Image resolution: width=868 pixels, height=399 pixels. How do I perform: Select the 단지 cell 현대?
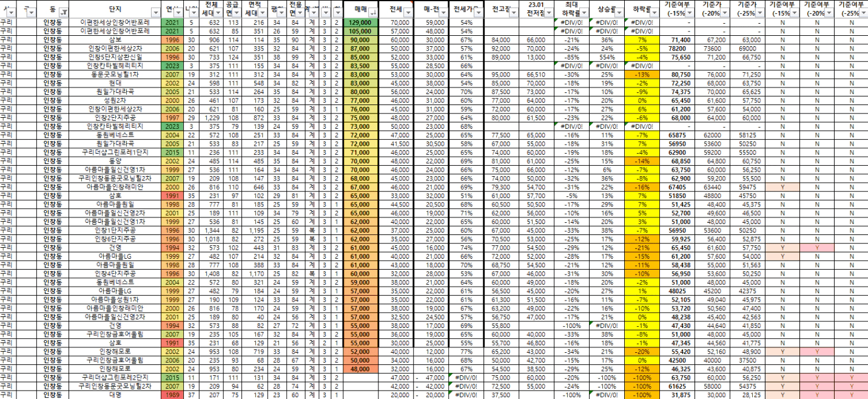coord(115,82)
